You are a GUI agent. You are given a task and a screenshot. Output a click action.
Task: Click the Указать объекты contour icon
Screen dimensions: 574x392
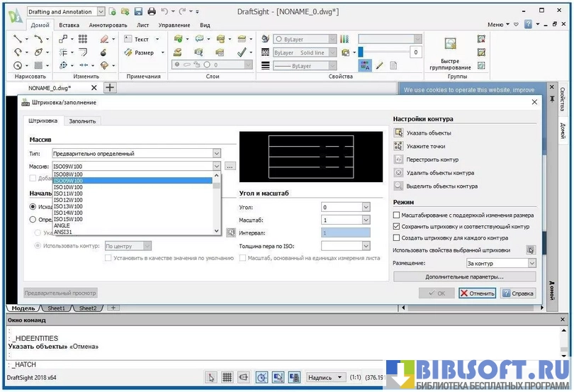point(399,133)
